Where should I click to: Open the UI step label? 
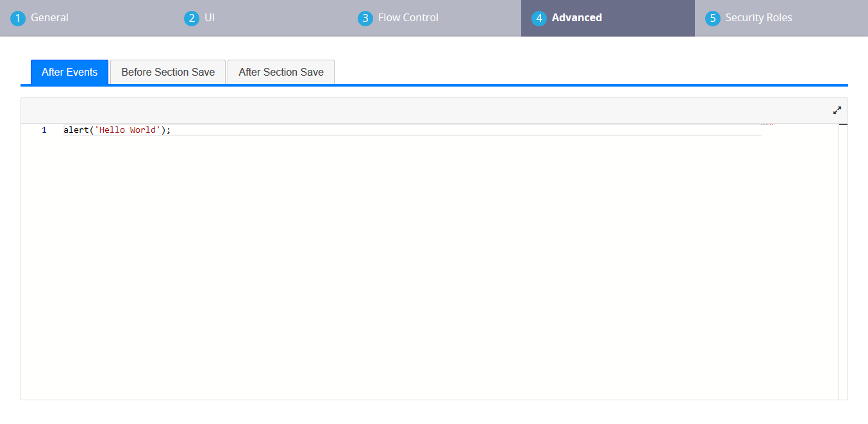210,18
